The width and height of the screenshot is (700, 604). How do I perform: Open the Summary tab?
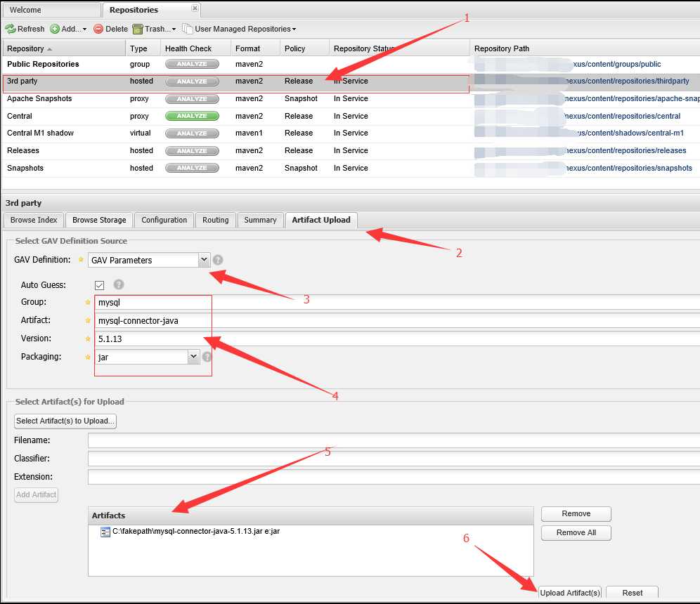260,220
